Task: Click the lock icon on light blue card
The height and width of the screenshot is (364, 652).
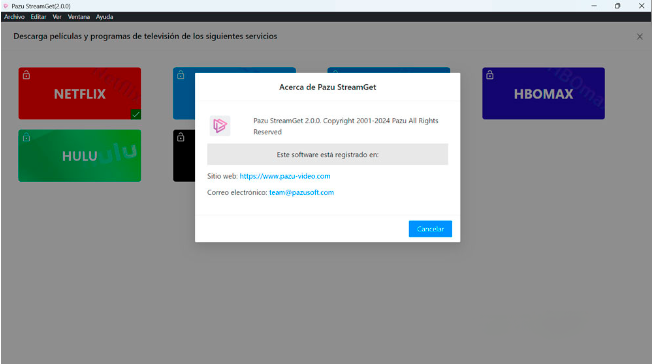Action: coord(180,75)
